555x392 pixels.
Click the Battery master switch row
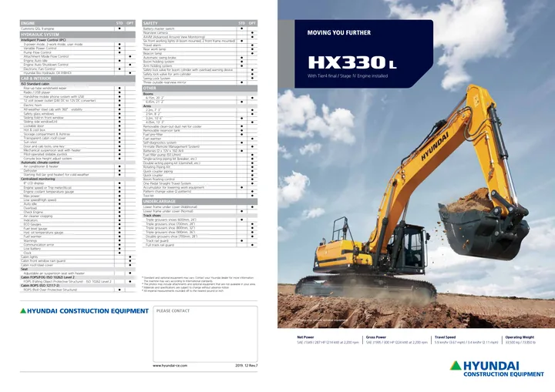pyautogui.click(x=200, y=28)
